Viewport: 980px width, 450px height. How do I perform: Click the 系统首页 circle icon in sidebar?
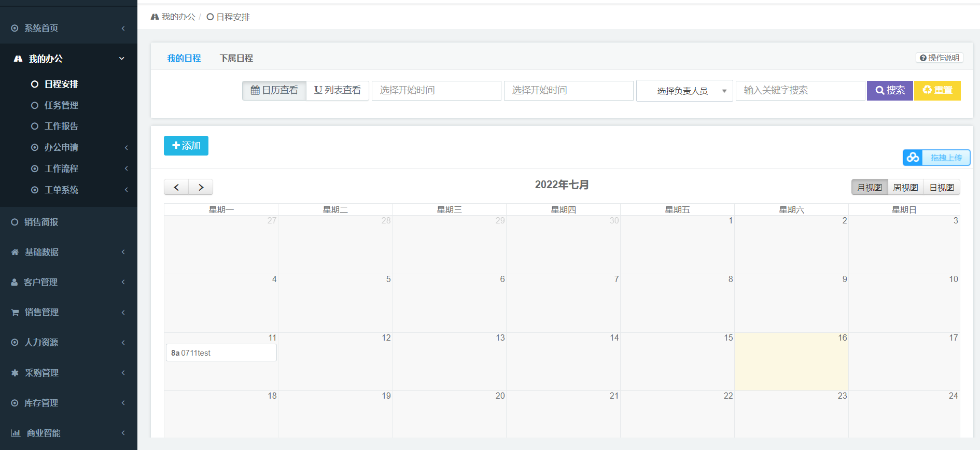pyautogui.click(x=15, y=28)
